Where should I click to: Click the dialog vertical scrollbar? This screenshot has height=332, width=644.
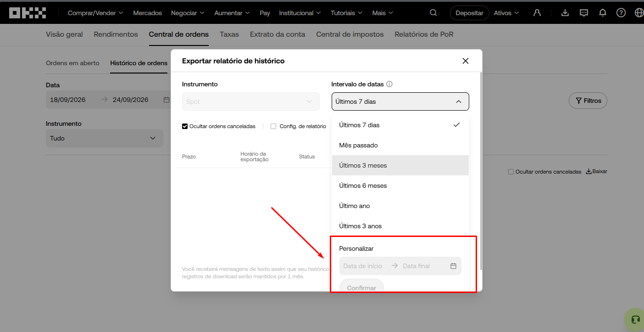click(481, 171)
